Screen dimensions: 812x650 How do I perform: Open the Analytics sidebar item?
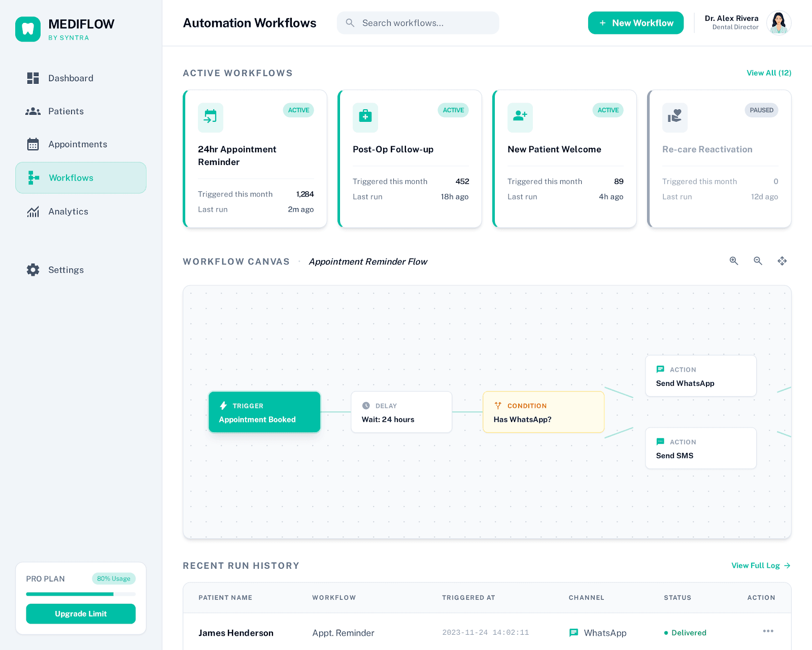[68, 212]
